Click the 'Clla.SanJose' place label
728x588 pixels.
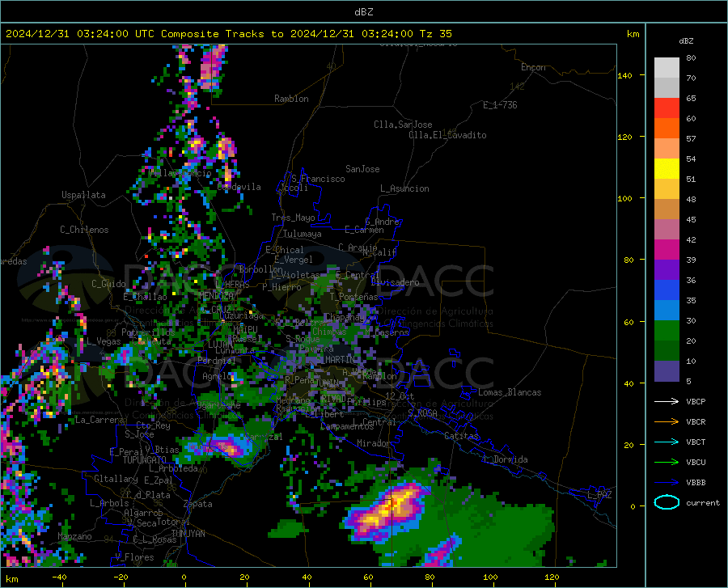(x=403, y=125)
